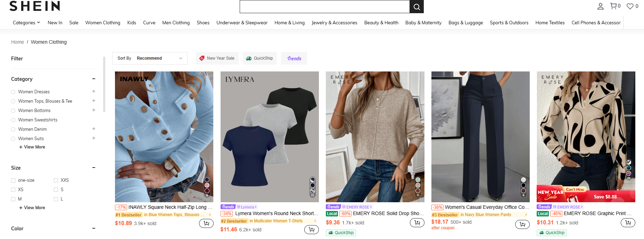Click the search magnifier button
This screenshot has width=644, height=239.
(x=416, y=7)
